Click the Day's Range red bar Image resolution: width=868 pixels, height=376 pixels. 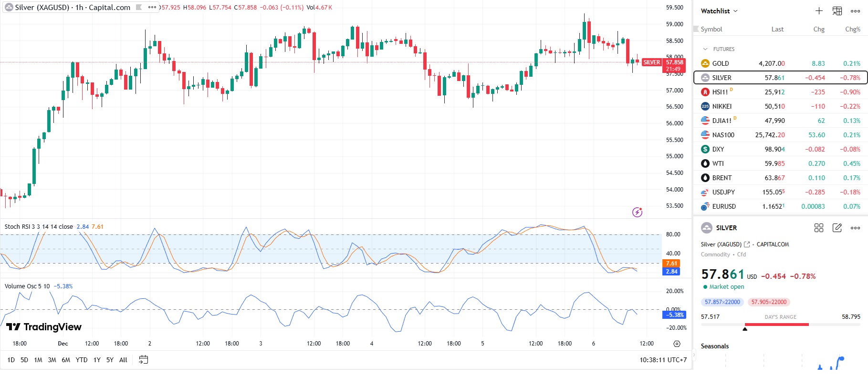click(776, 325)
